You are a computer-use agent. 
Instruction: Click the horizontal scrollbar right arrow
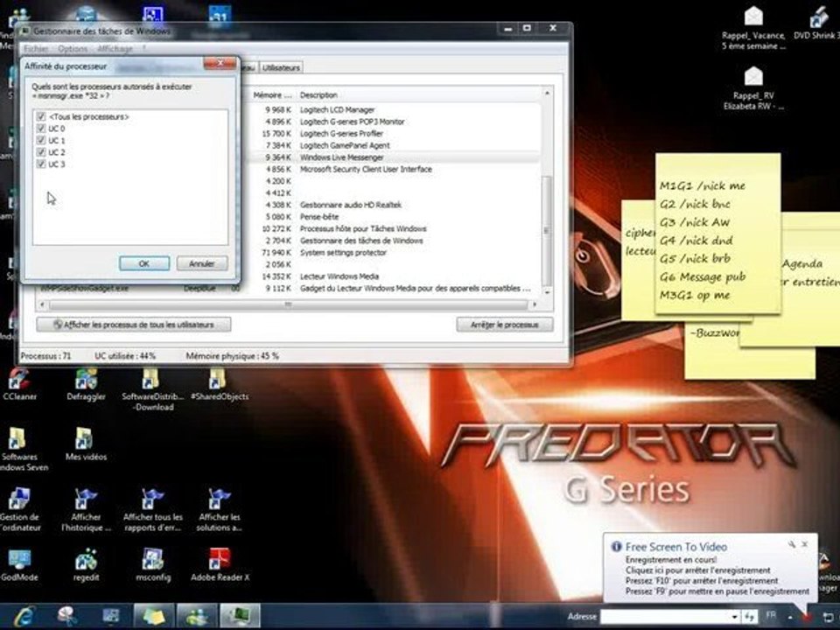[x=534, y=304]
